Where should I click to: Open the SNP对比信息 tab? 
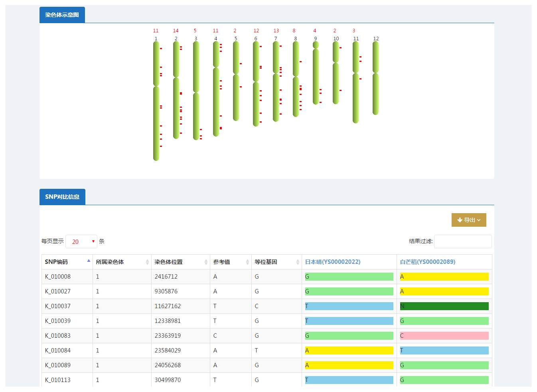(62, 197)
